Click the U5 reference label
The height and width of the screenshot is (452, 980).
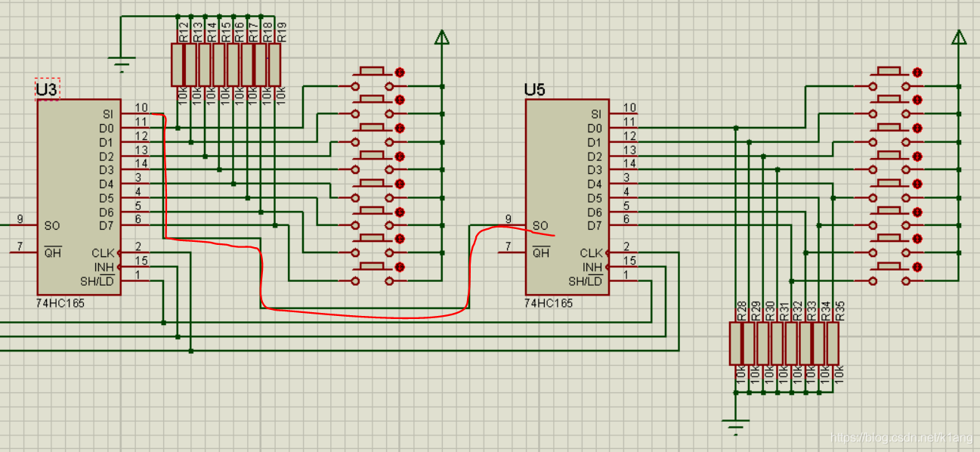pos(535,90)
